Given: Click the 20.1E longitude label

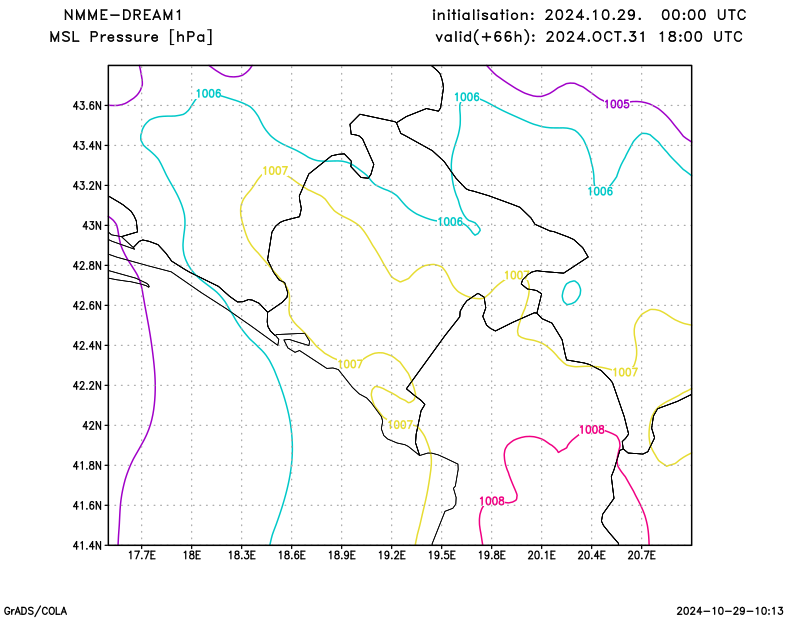Looking at the screenshot, I should [x=541, y=555].
